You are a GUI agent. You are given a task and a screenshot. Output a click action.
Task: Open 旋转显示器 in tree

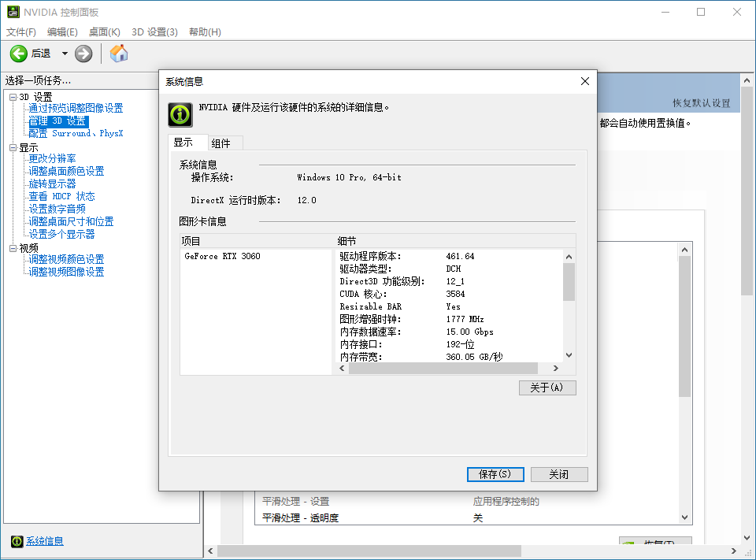point(52,184)
